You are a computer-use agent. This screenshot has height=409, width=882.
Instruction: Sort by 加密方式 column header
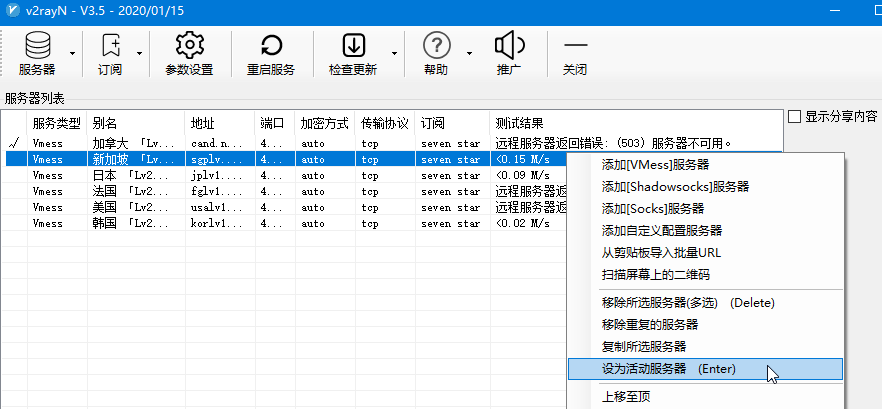(x=325, y=123)
